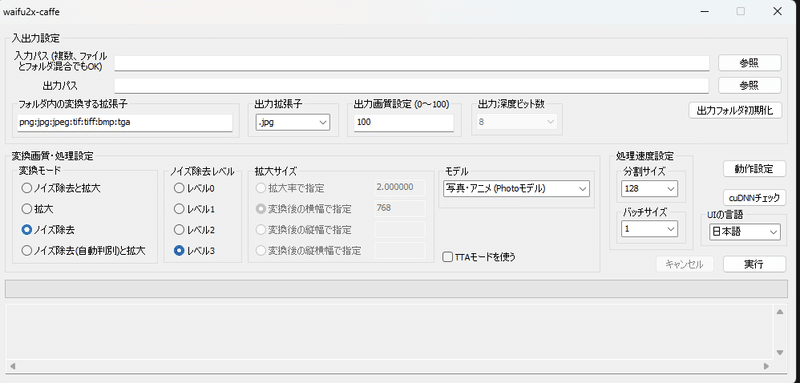Image resolution: width=800 pixels, height=383 pixels.
Task: Open the モデル dropdown (Photoモデル)
Action: tap(516, 189)
